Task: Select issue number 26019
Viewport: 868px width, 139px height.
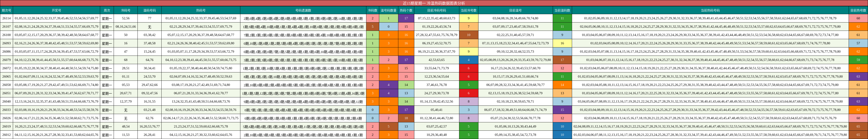Action: coord(6,127)
